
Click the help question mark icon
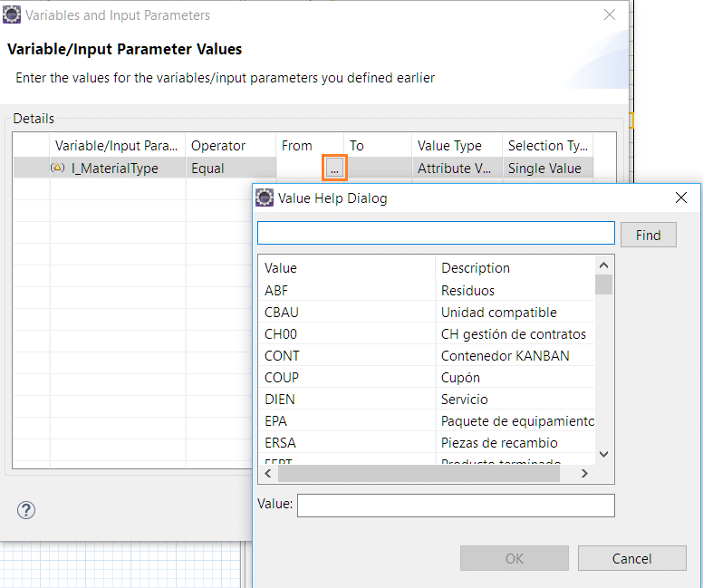pyautogui.click(x=25, y=510)
